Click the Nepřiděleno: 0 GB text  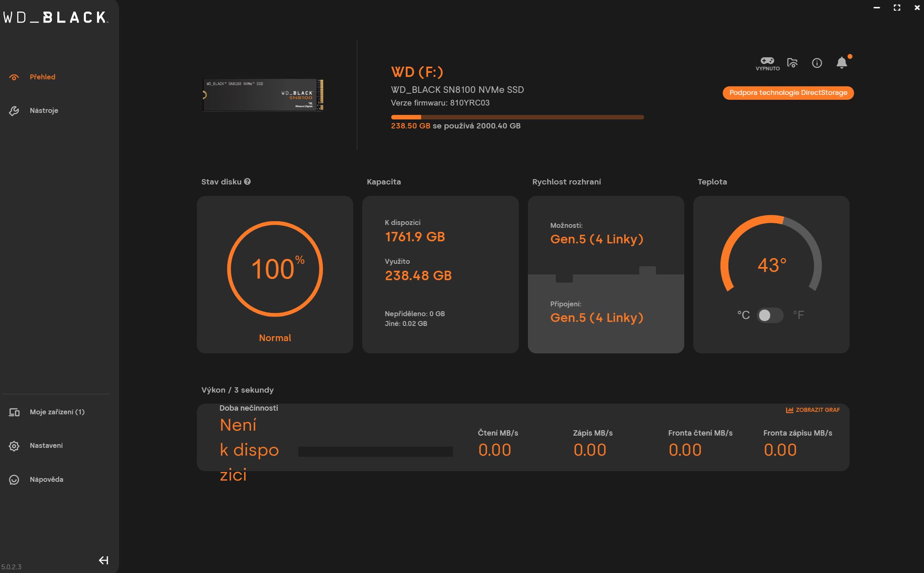[415, 314]
